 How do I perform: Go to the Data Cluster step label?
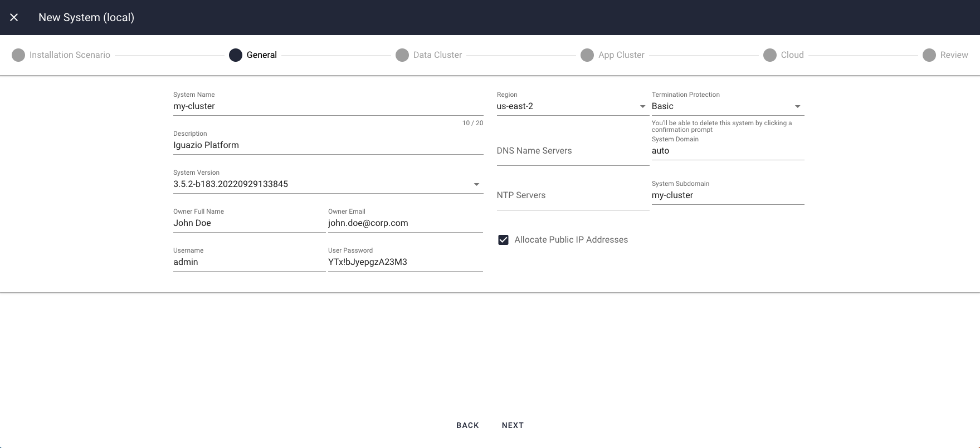(x=437, y=55)
